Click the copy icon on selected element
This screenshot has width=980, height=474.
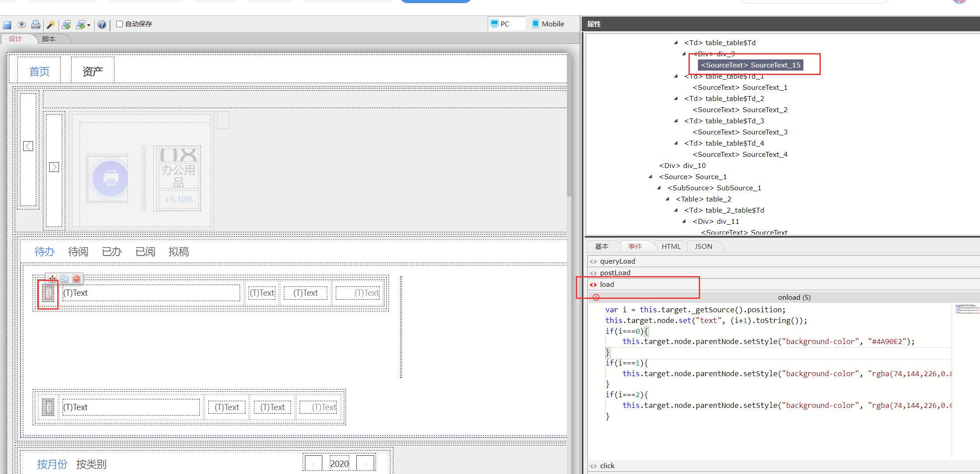point(64,278)
